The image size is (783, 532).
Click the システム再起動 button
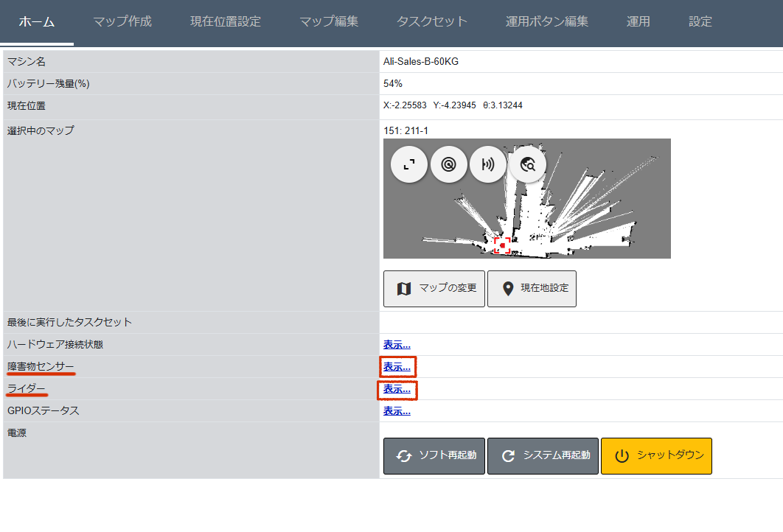tap(543, 455)
